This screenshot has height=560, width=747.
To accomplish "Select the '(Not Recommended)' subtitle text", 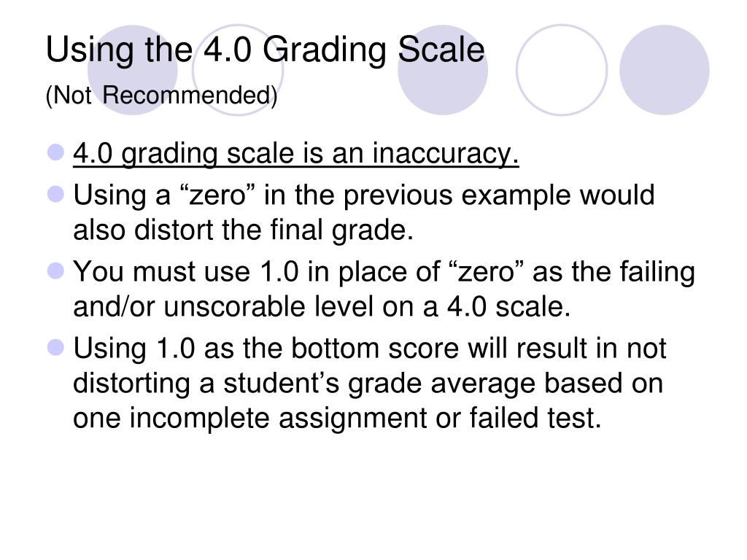I will (161, 96).
